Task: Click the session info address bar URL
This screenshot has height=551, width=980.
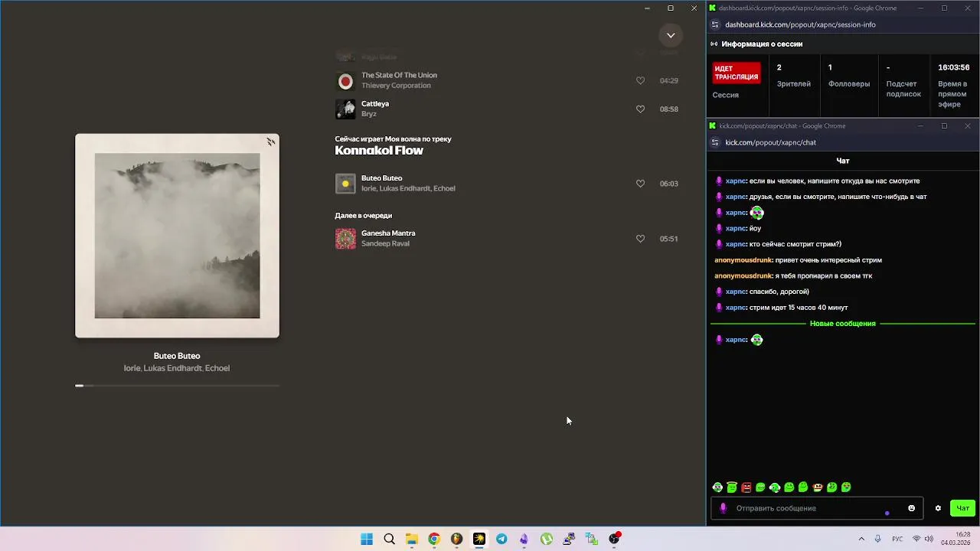Action: tap(800, 24)
